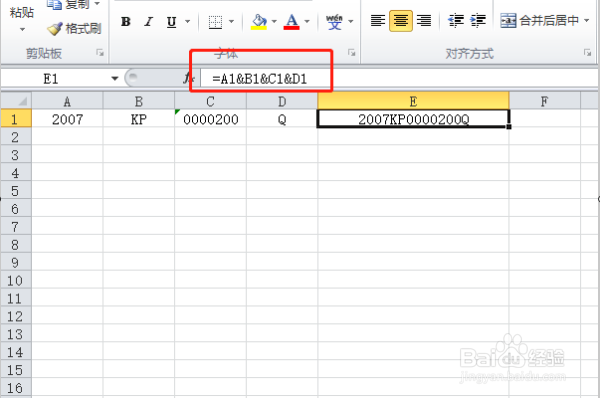Click cell B1 containing KP
The height and width of the screenshot is (398, 600).
(x=139, y=119)
